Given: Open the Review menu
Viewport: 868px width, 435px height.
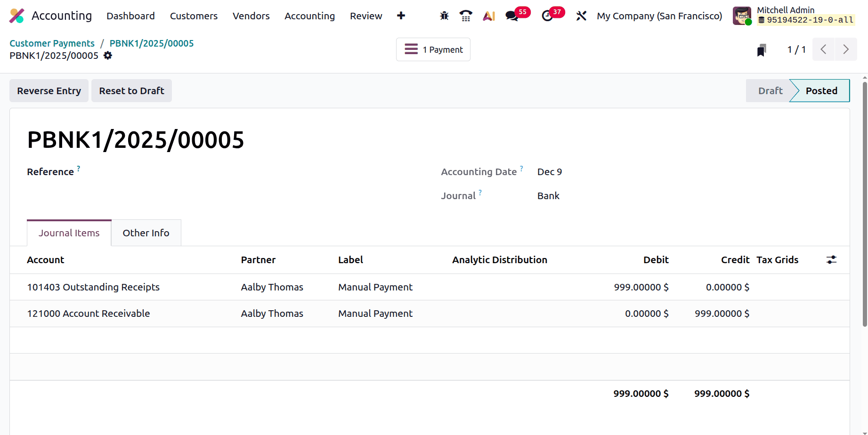Looking at the screenshot, I should pyautogui.click(x=366, y=16).
